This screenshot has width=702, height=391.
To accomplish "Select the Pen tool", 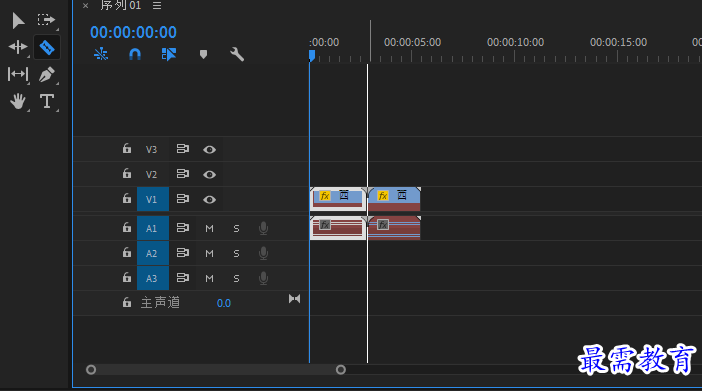I will [x=47, y=74].
